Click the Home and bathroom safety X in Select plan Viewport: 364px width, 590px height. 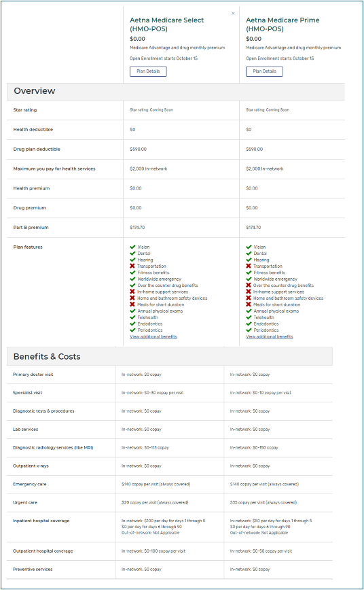[x=132, y=298]
